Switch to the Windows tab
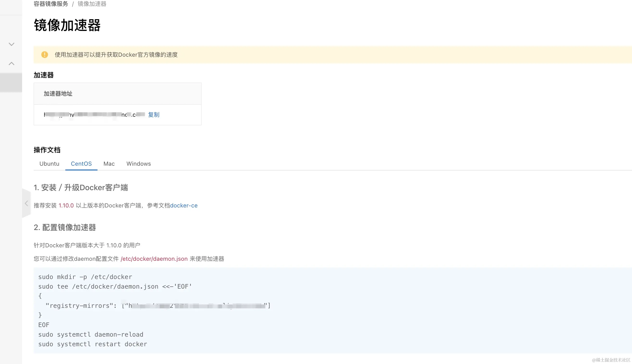Viewport: 632px width, 364px height. (x=139, y=164)
